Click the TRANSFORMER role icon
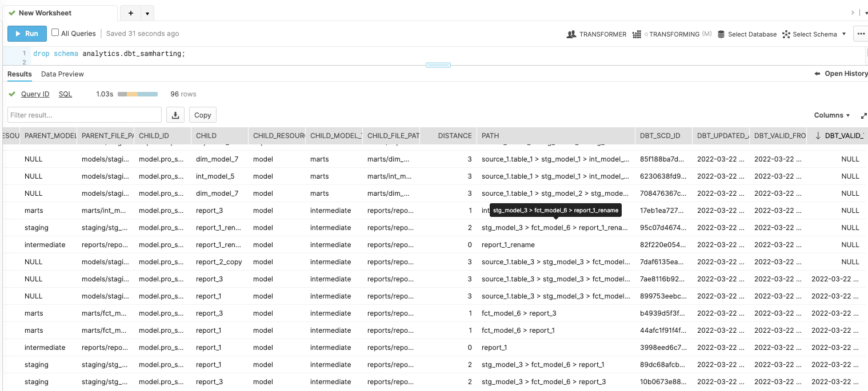 point(571,34)
